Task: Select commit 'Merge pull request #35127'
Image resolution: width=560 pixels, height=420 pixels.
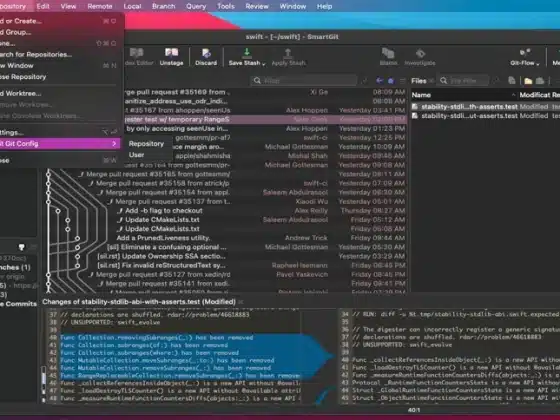Action: coord(225,275)
